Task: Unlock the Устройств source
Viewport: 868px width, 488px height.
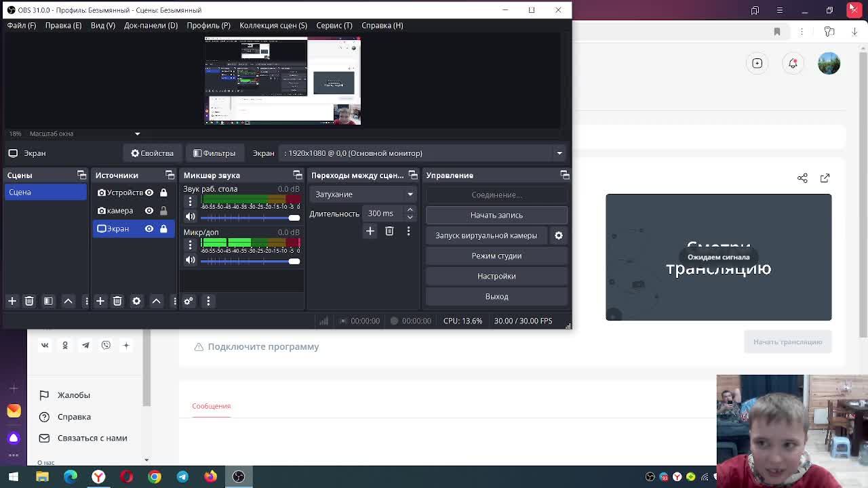Action: click(163, 192)
